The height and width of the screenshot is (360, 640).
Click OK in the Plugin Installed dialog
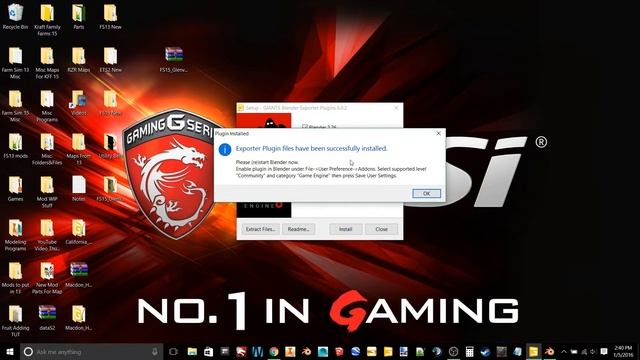427,193
